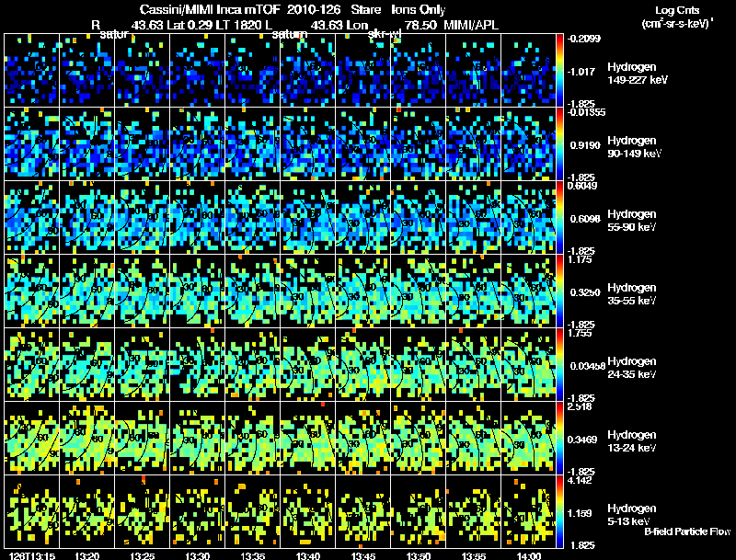Select the 5-13 keV image panel at 13:25

pos(143,511)
